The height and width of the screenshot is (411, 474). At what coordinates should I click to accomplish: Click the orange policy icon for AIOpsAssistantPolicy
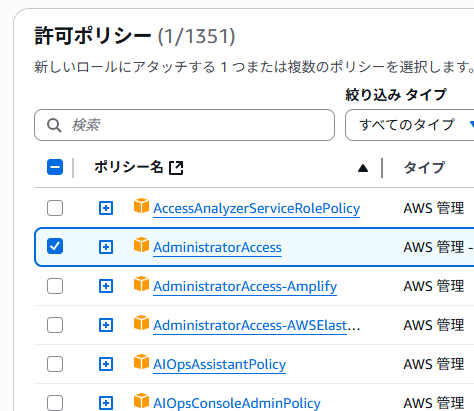(141, 362)
